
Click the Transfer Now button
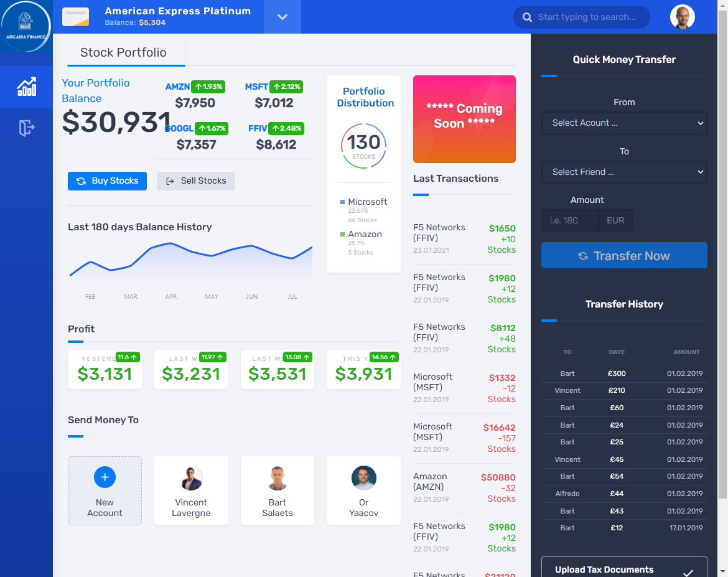(624, 255)
